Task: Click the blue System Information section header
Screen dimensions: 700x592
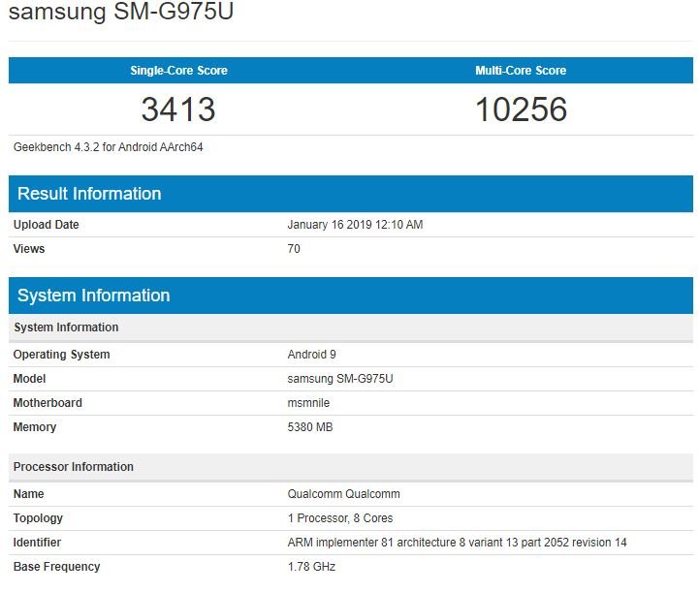Action: [x=351, y=296]
